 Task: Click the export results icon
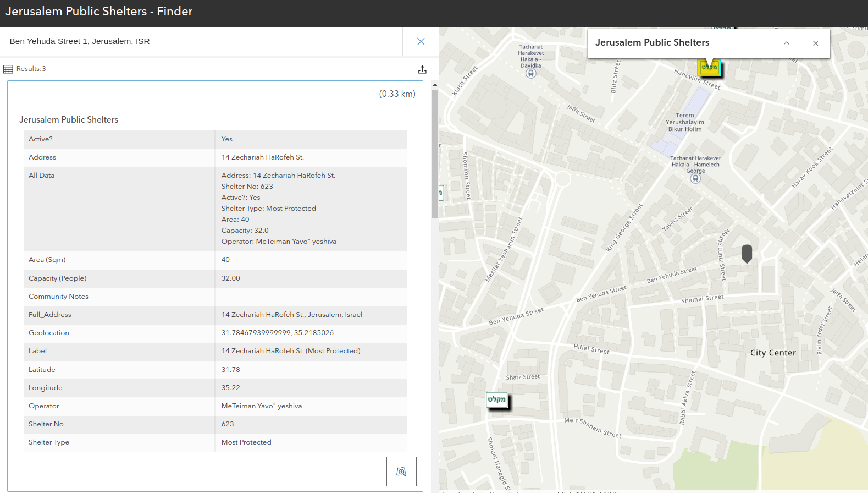point(422,69)
